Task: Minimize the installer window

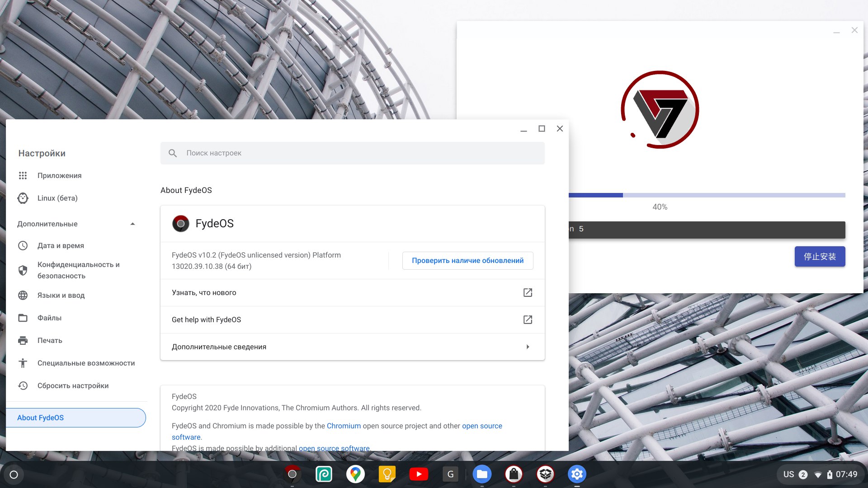Action: [x=837, y=31]
